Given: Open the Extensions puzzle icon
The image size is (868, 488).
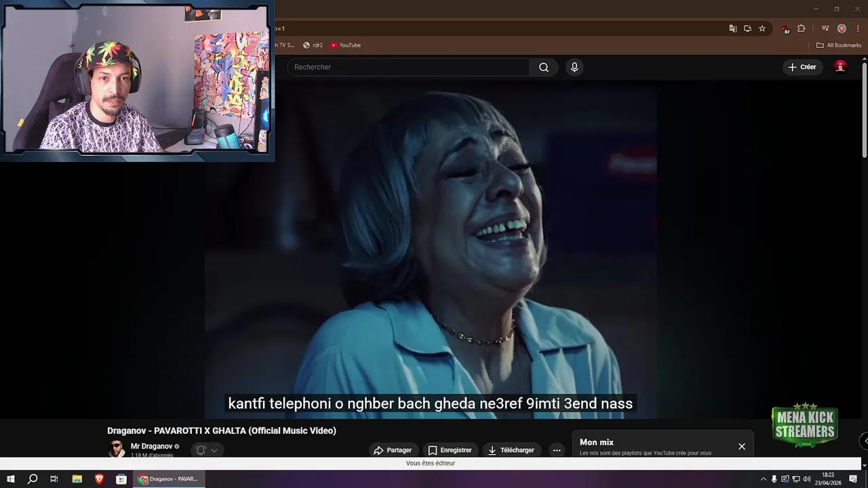Looking at the screenshot, I should pos(802,28).
